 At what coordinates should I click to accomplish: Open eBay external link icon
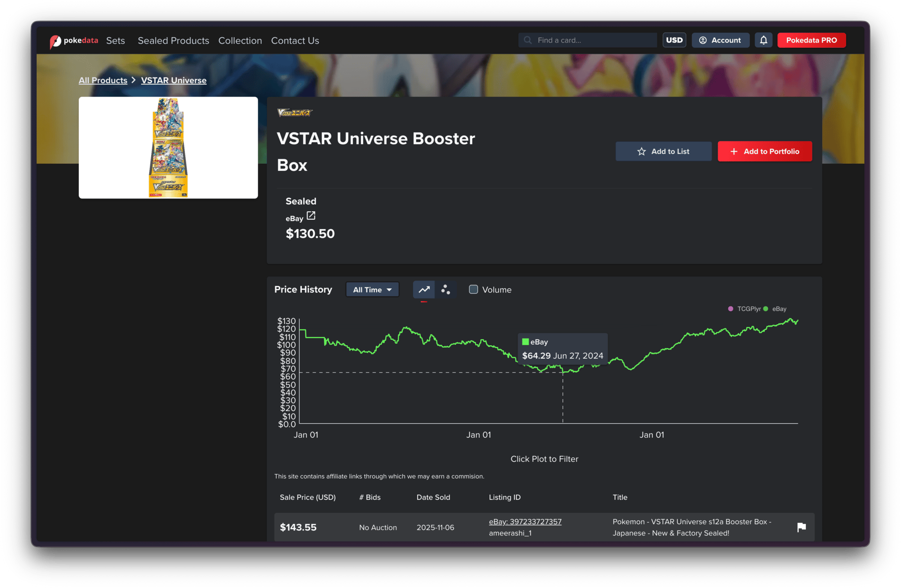pyautogui.click(x=311, y=215)
